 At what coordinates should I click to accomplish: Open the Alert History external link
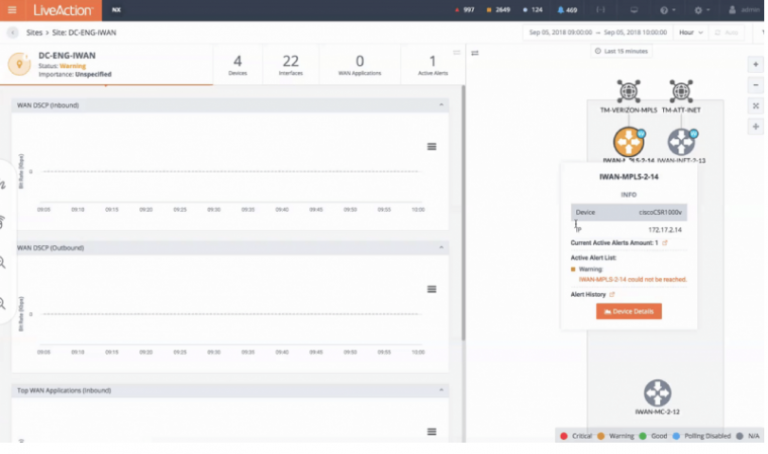coord(612,294)
